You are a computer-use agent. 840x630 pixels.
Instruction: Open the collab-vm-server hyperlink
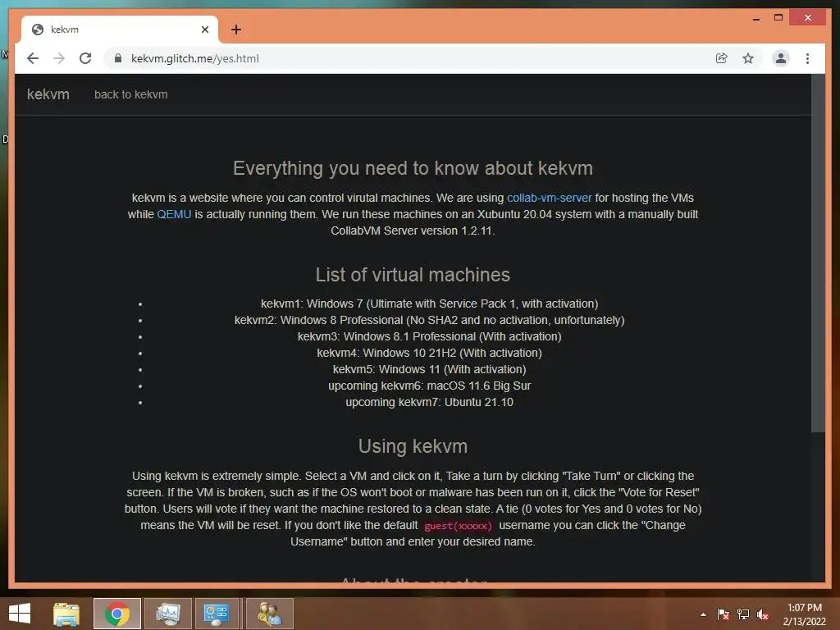click(x=549, y=198)
